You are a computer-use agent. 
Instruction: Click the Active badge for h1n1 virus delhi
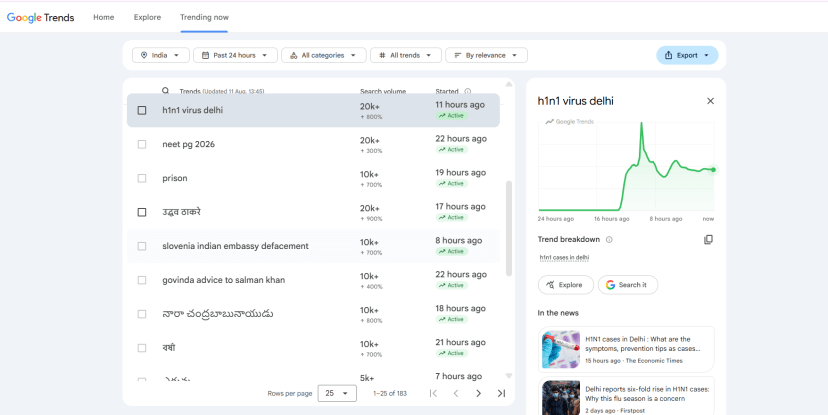451,116
